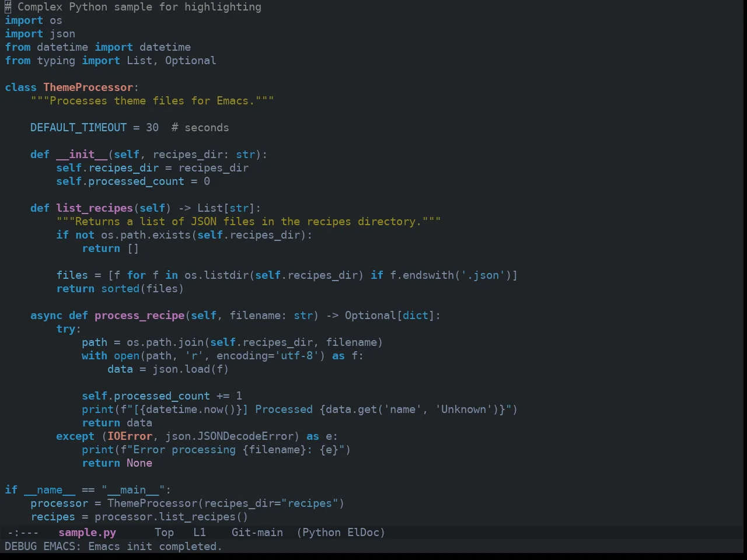Click 'os.path.join' call

click(165, 342)
